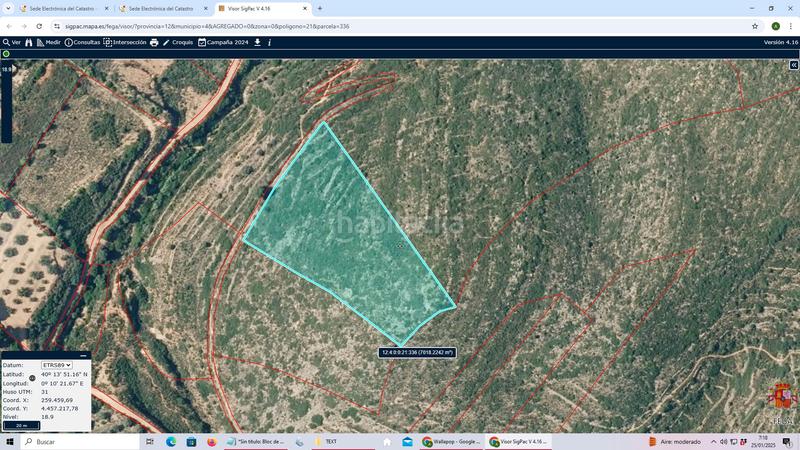Click the download arrow icon
The width and height of the screenshot is (800, 450).
[x=258, y=43]
